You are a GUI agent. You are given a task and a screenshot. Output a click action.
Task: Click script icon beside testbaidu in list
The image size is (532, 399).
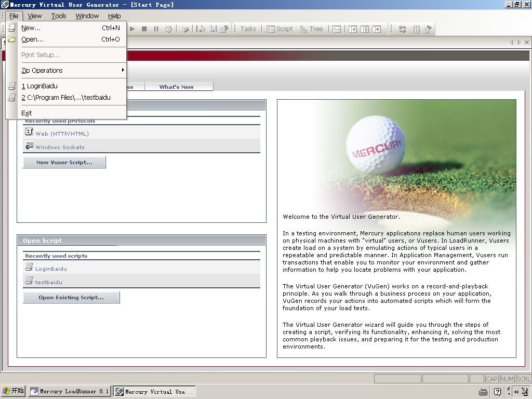click(x=29, y=280)
